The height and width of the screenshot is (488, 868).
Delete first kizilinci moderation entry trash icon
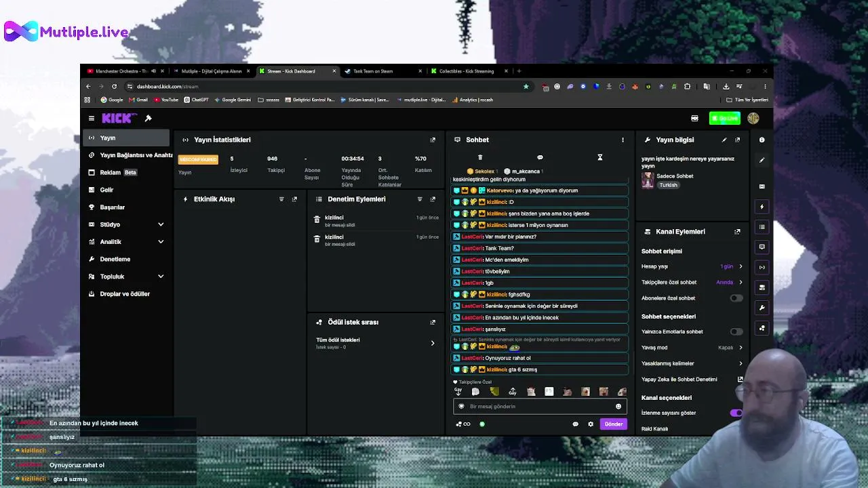tap(317, 220)
